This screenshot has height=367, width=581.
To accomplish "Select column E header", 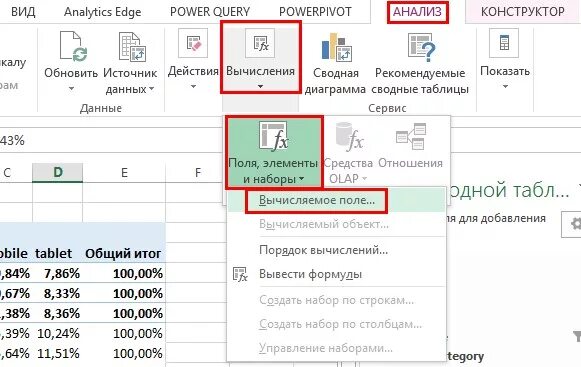I will (x=124, y=172).
